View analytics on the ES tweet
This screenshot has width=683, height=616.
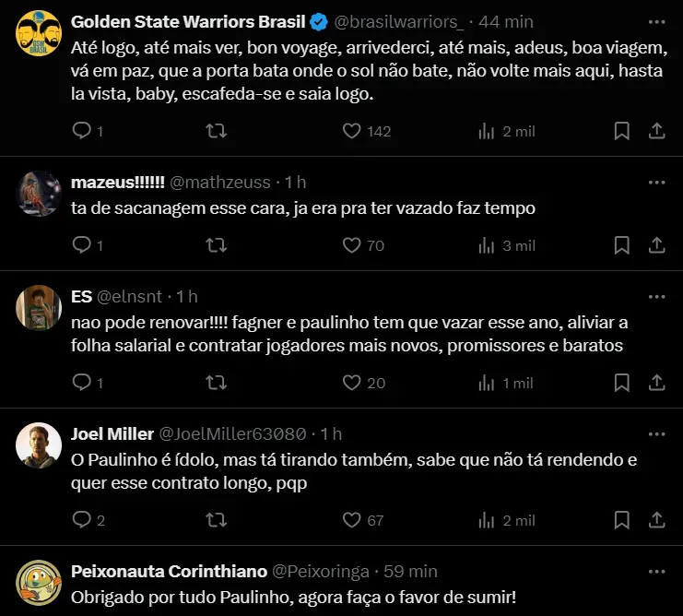pos(487,383)
